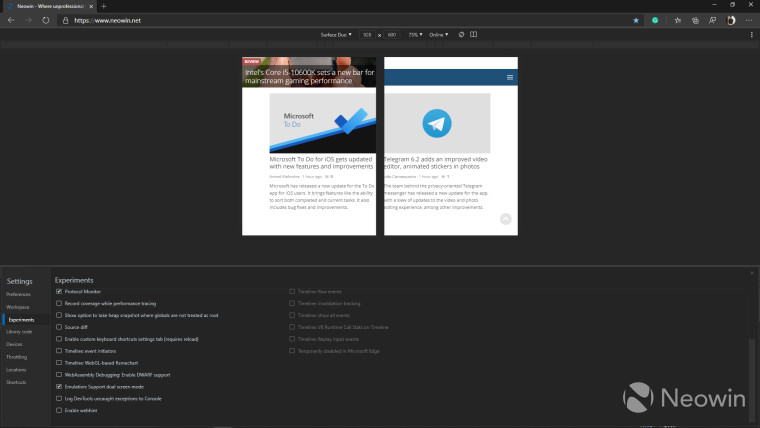
Task: Click the feedback icon in the toolbar
Action: click(x=712, y=20)
